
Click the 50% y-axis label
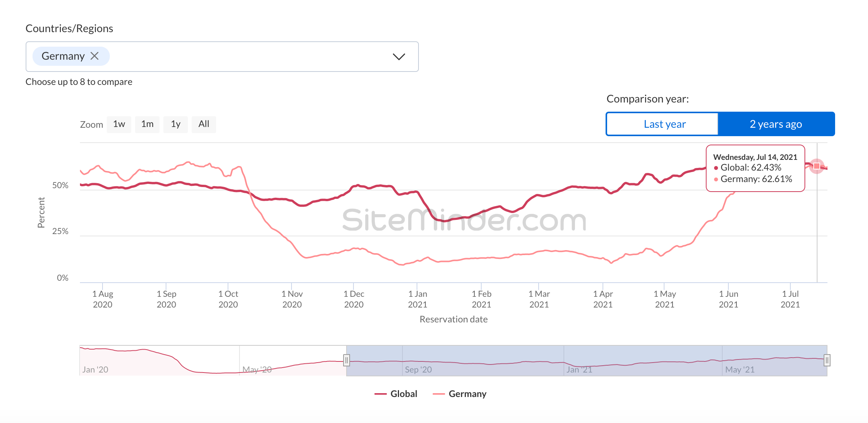tap(60, 185)
